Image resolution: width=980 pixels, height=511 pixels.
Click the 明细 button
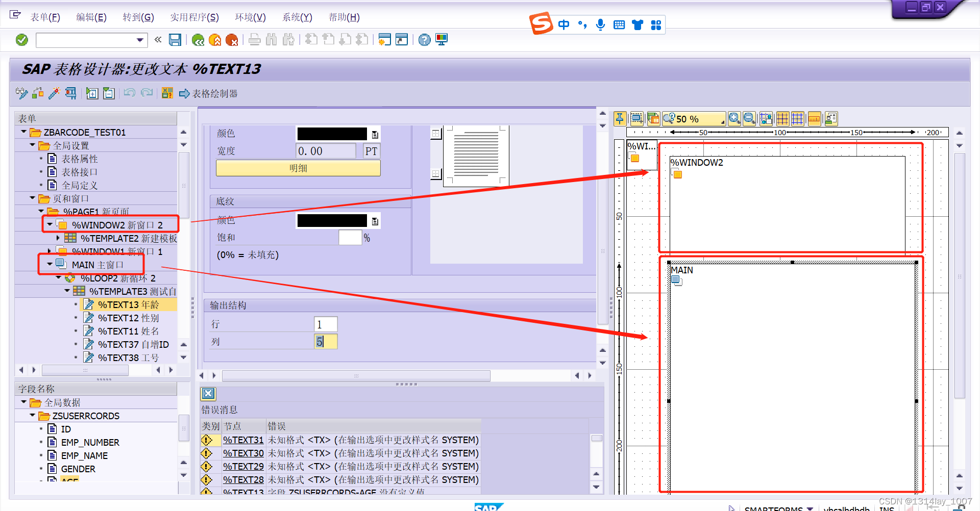298,168
